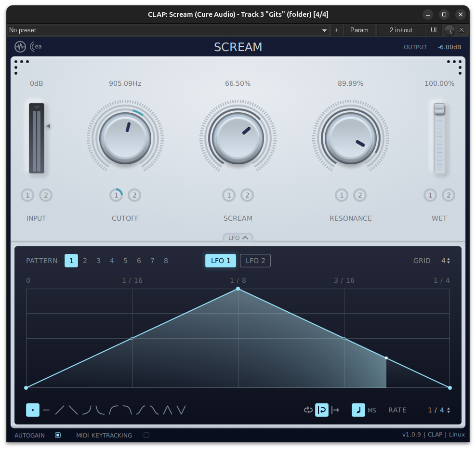Select pattern 5
This screenshot has height=450, width=476.
click(125, 261)
